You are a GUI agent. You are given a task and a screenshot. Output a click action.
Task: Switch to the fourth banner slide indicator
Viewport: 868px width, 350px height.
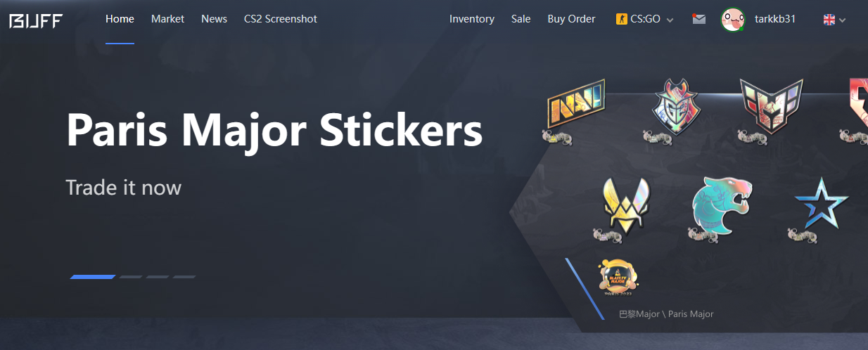(x=184, y=277)
